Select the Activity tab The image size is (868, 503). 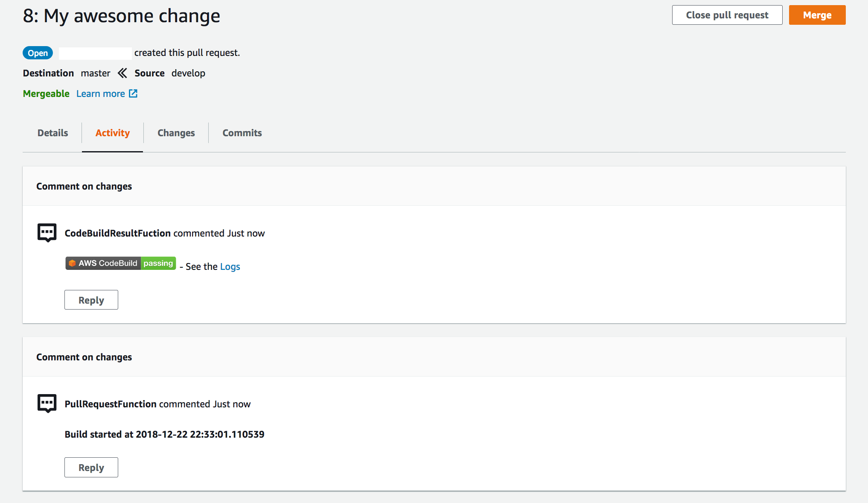(x=112, y=133)
